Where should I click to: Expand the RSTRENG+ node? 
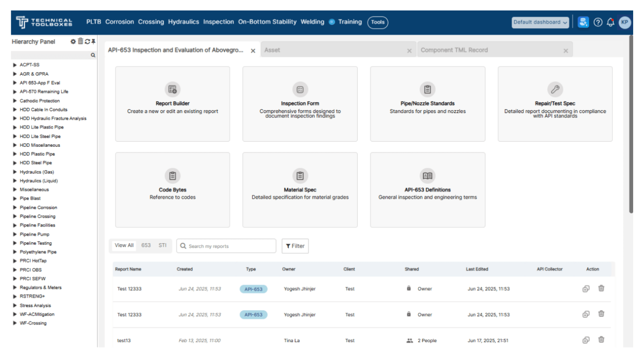click(x=15, y=296)
